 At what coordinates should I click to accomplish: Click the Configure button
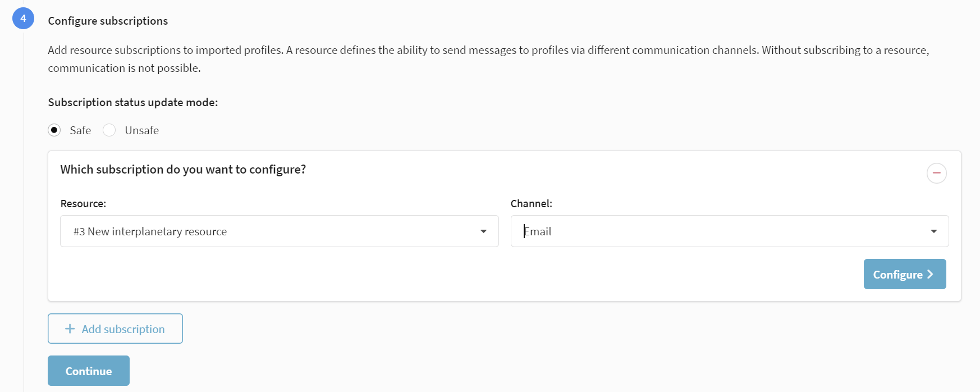pos(905,274)
